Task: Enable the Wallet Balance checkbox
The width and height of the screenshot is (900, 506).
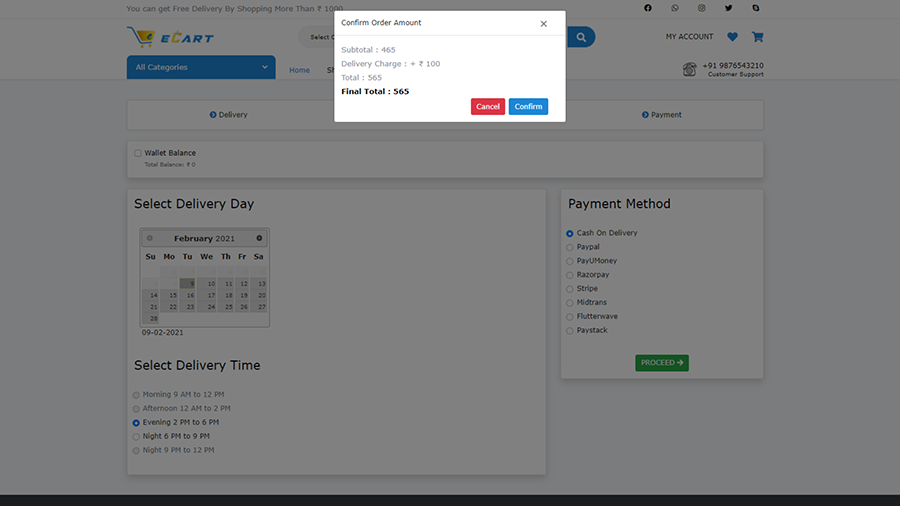Action: coord(138,153)
